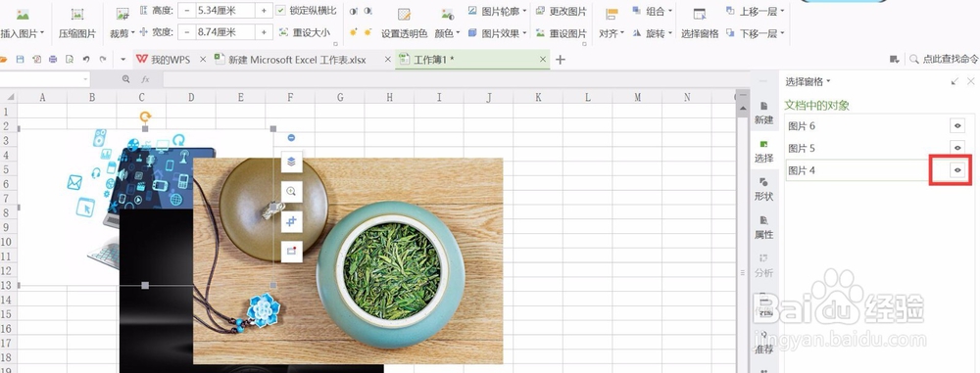Toggle visibility of 图片 5
Screen dimensions: 980x373
(x=956, y=148)
